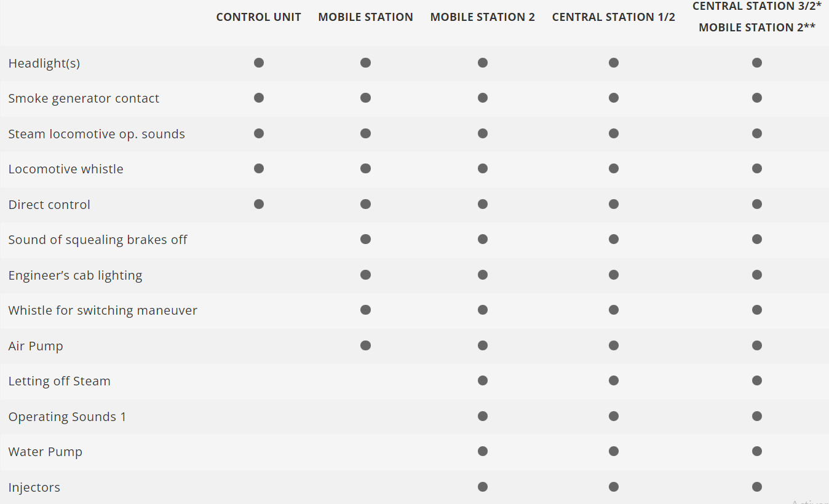Click the Air Pump dot under Mobile Station
The height and width of the screenshot is (504, 829).
tap(365, 345)
